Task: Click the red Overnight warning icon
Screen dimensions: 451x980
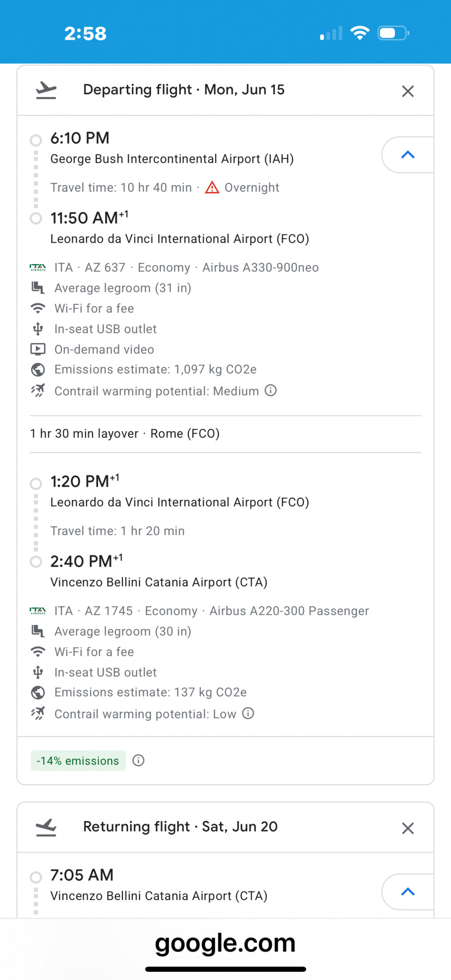Action: point(212,188)
